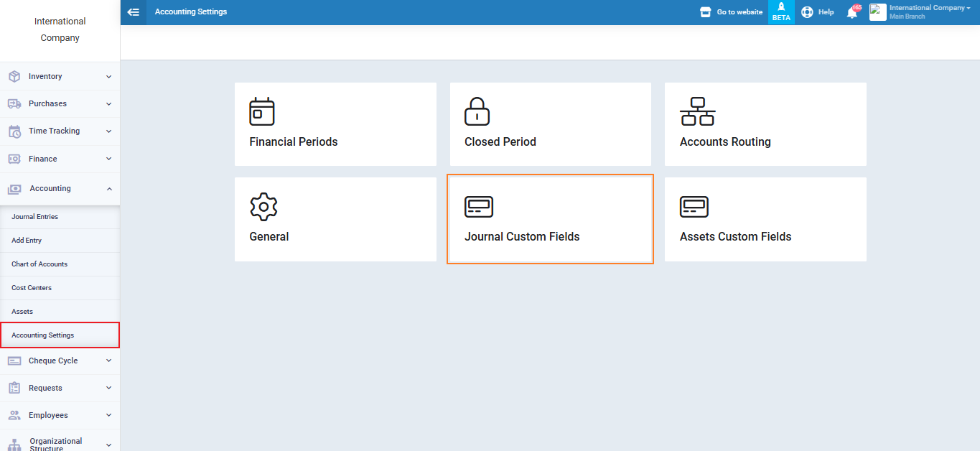Select Cost Centers in the sidebar
The height and width of the screenshot is (451, 980).
[x=32, y=288]
